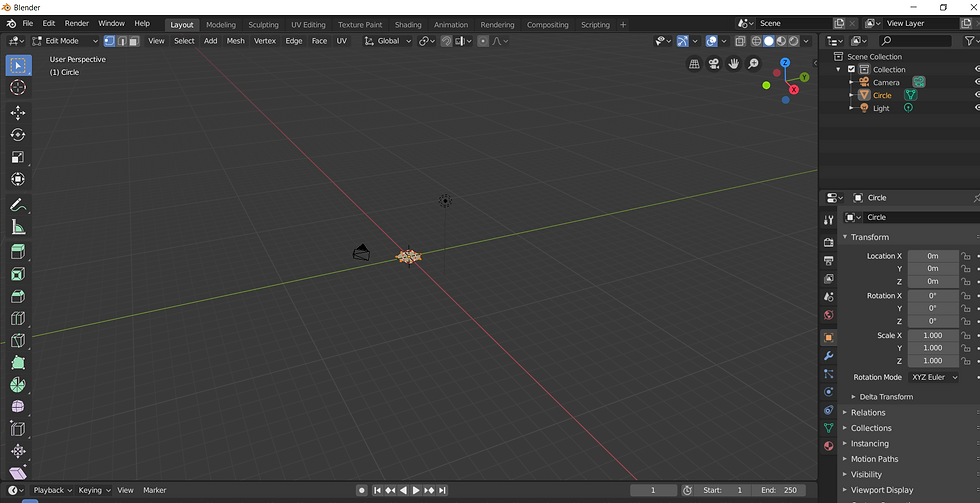
Task: Choose the Rotate tool
Action: 18,135
